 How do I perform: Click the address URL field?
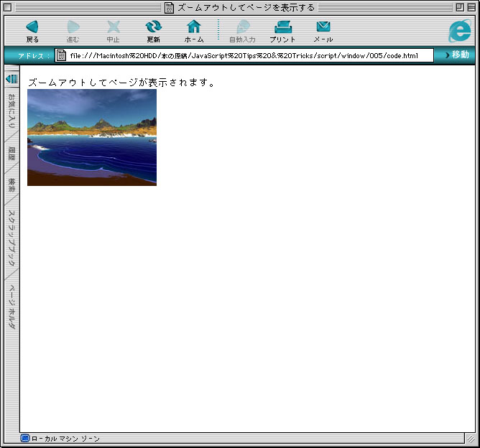244,56
